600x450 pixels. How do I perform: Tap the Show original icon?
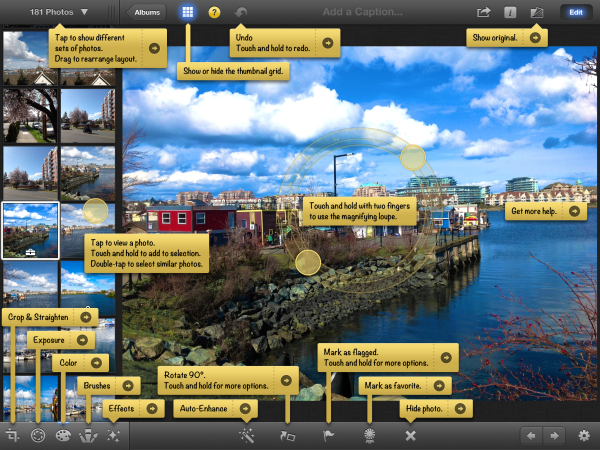[536, 12]
